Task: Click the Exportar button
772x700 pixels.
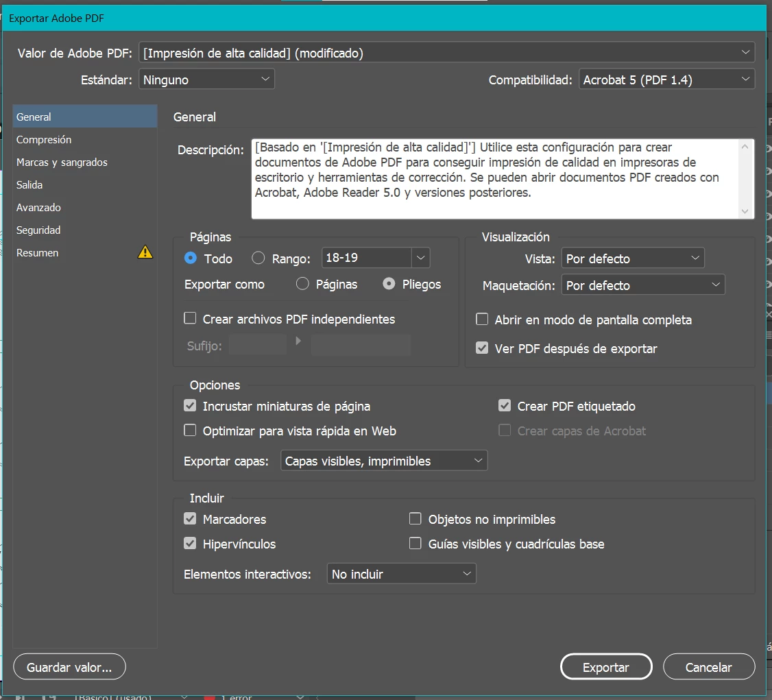Action: pos(606,666)
